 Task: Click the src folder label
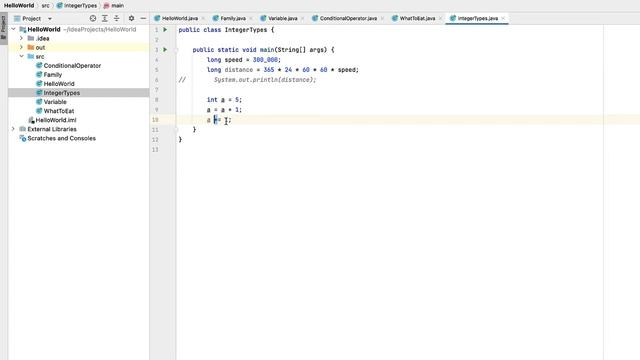coord(40,56)
